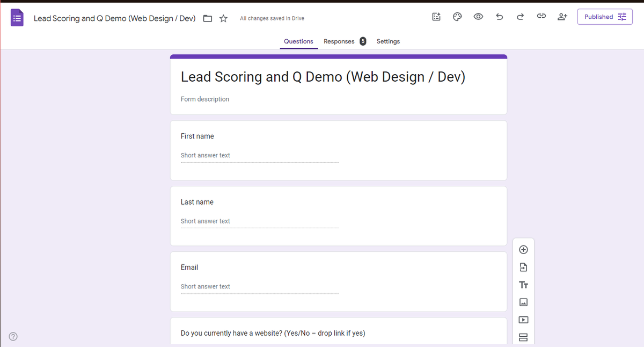Add a new question from the side toolbar

coord(524,250)
